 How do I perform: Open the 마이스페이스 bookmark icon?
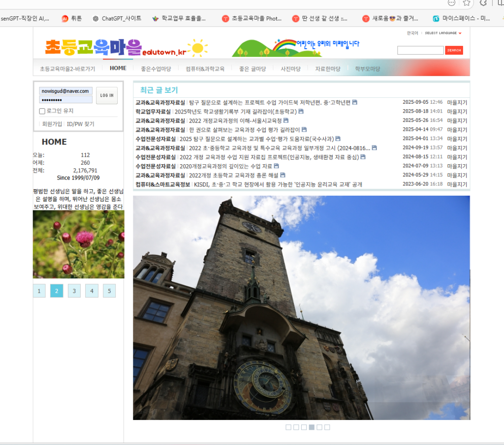coord(436,19)
